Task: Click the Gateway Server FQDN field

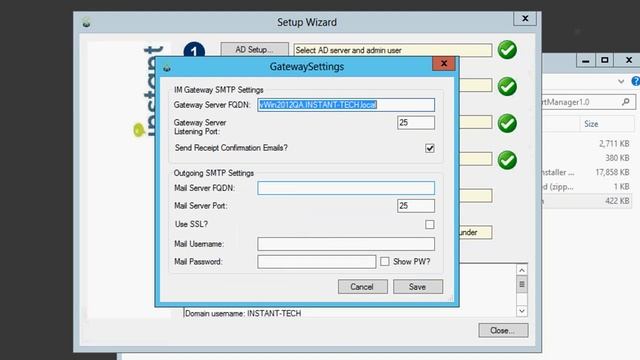Action: [x=346, y=105]
